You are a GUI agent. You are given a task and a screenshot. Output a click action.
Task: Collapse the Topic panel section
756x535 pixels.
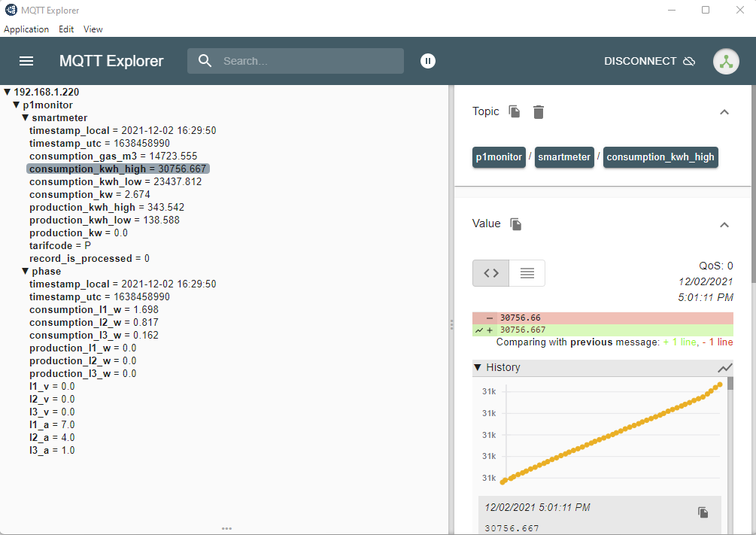[724, 112]
